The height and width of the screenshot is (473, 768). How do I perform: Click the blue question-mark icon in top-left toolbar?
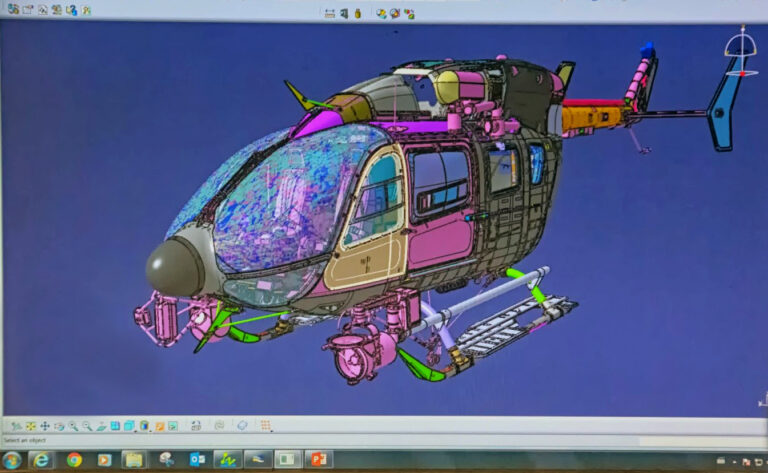click(x=72, y=10)
